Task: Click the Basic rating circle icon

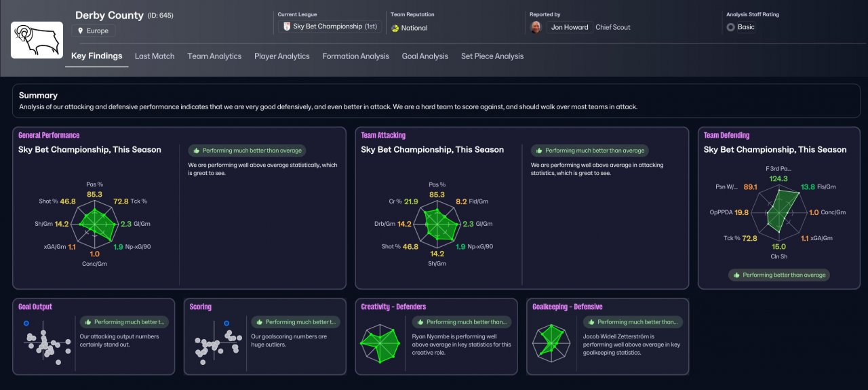Action: pos(730,27)
